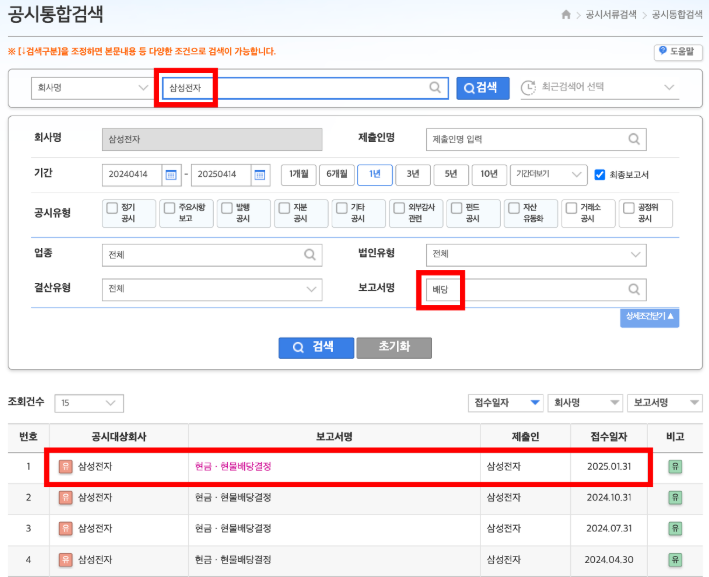This screenshot has width=709, height=577.
Task: Open the 법인유형 dropdown
Action: click(536, 255)
